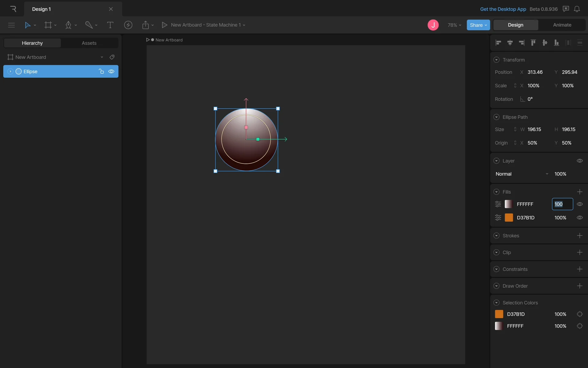
Task: Hide the FFFFFF gradient fill
Action: pos(579,204)
